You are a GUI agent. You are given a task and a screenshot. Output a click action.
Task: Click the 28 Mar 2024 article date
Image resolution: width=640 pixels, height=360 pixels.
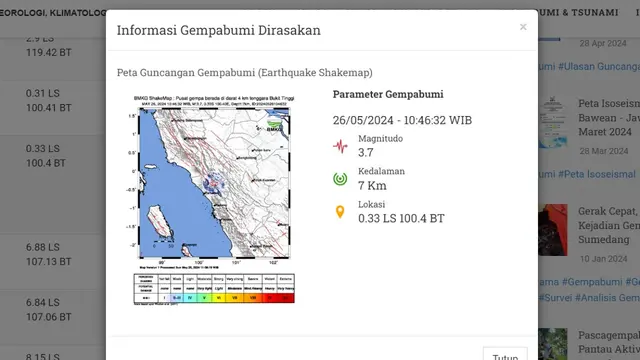(x=604, y=151)
